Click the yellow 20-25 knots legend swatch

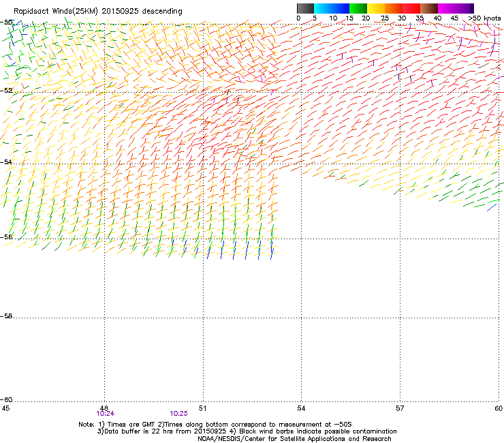coord(376,8)
